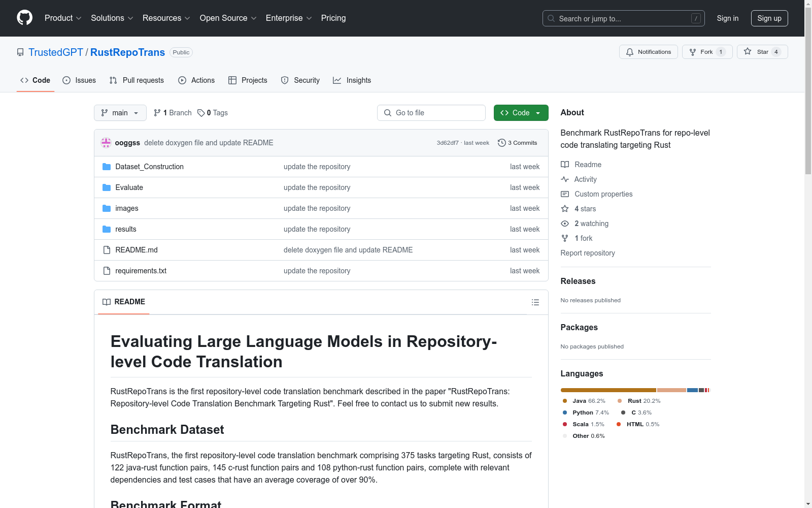Viewport: 812px width, 508px height.
Task: View the 1 fork link
Action: point(584,238)
